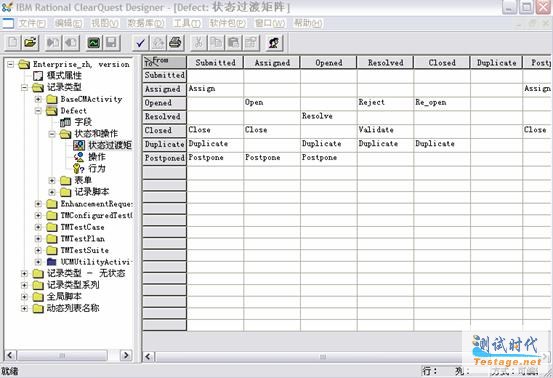553x378 pixels.
Task: Open the 软件包(P) menu
Action: [x=227, y=24]
